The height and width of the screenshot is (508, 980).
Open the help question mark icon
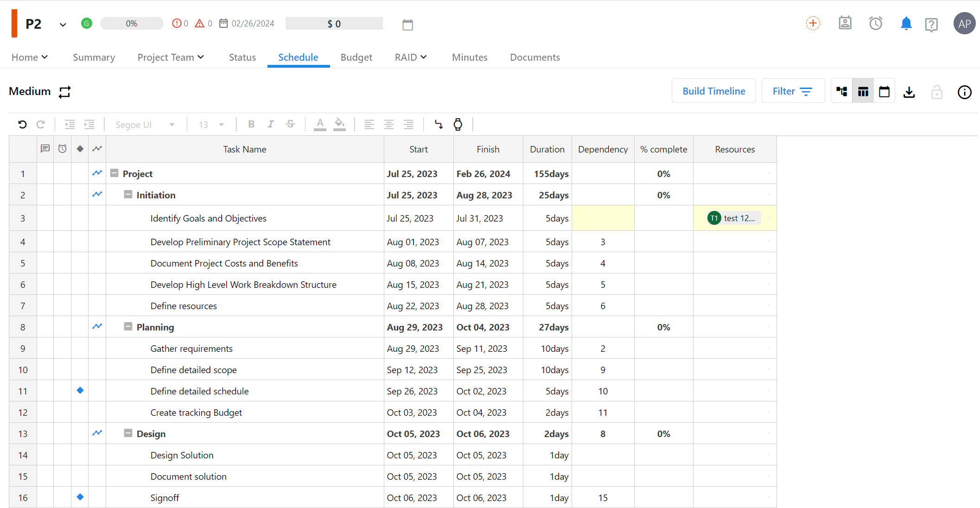931,24
